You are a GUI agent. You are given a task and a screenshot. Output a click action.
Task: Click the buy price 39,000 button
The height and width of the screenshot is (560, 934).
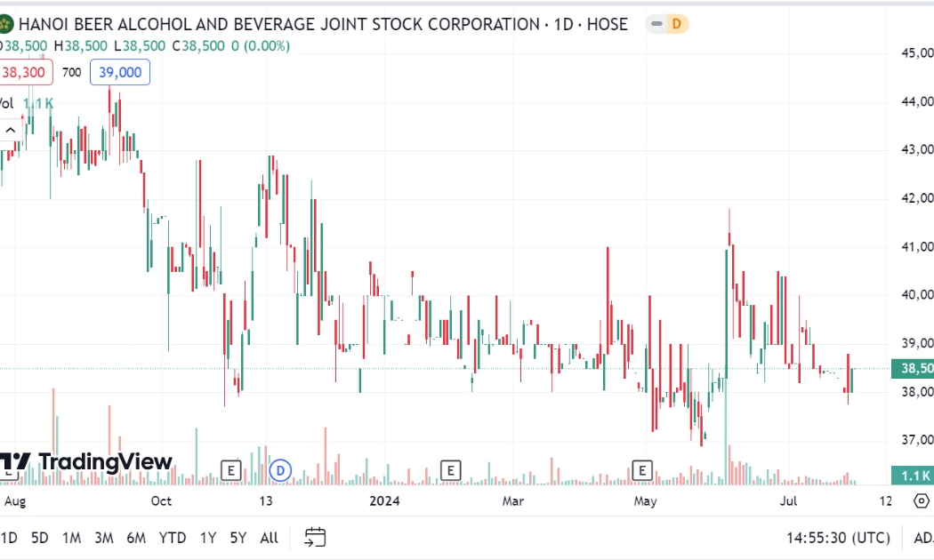tap(120, 73)
